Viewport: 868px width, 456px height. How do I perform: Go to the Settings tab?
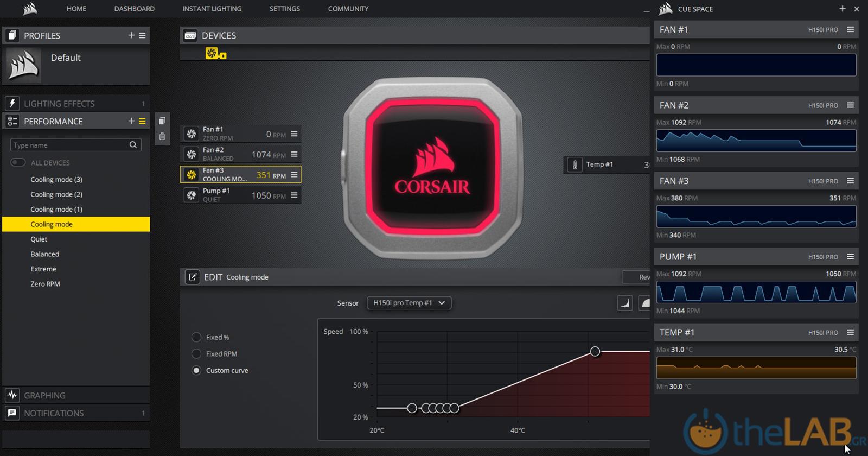click(285, 9)
